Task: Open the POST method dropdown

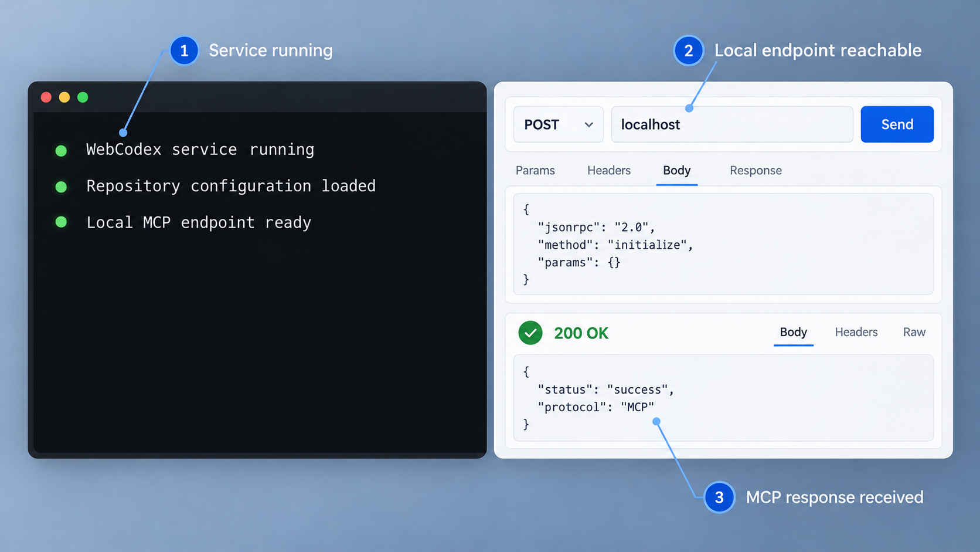Action: coord(558,124)
